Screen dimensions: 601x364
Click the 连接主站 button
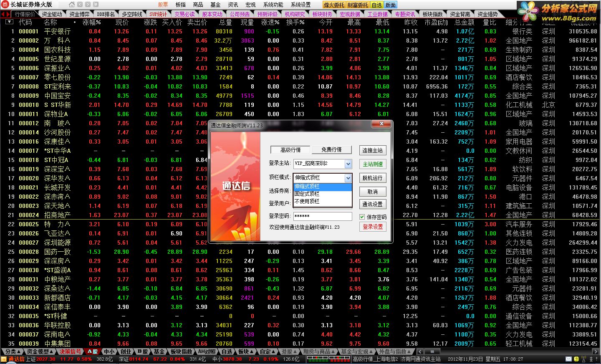point(373,150)
